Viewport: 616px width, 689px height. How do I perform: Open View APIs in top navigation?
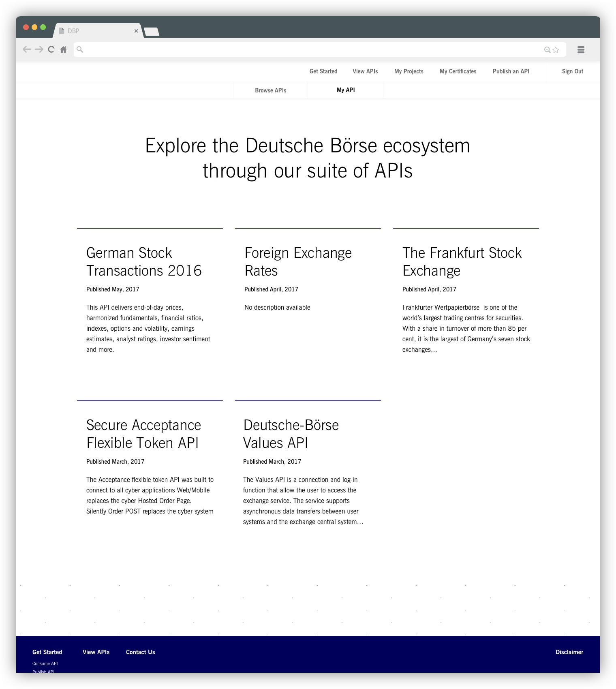coord(365,71)
